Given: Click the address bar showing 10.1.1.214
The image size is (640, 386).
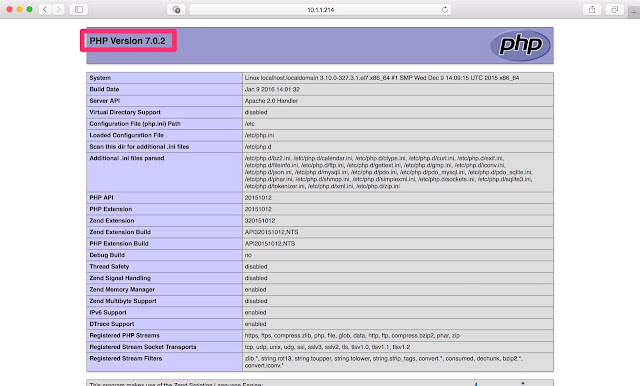Looking at the screenshot, I should pos(320,9).
